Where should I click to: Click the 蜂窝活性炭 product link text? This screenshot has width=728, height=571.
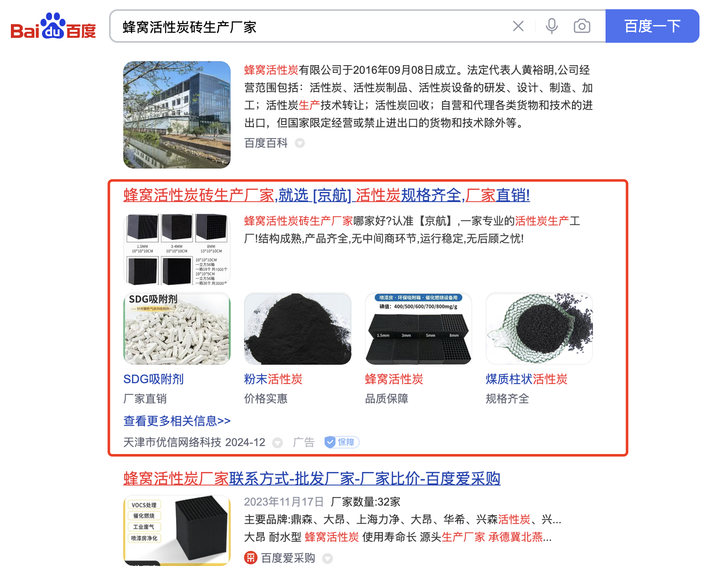(x=394, y=379)
